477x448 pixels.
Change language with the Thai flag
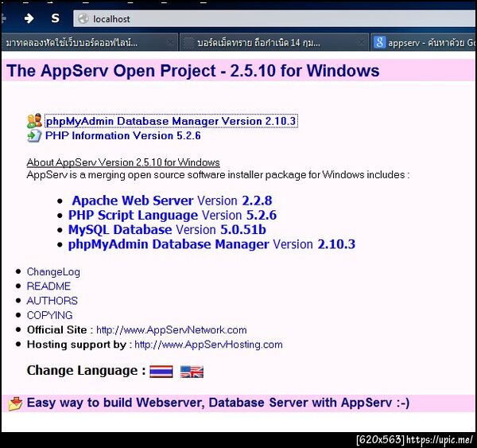161,372
